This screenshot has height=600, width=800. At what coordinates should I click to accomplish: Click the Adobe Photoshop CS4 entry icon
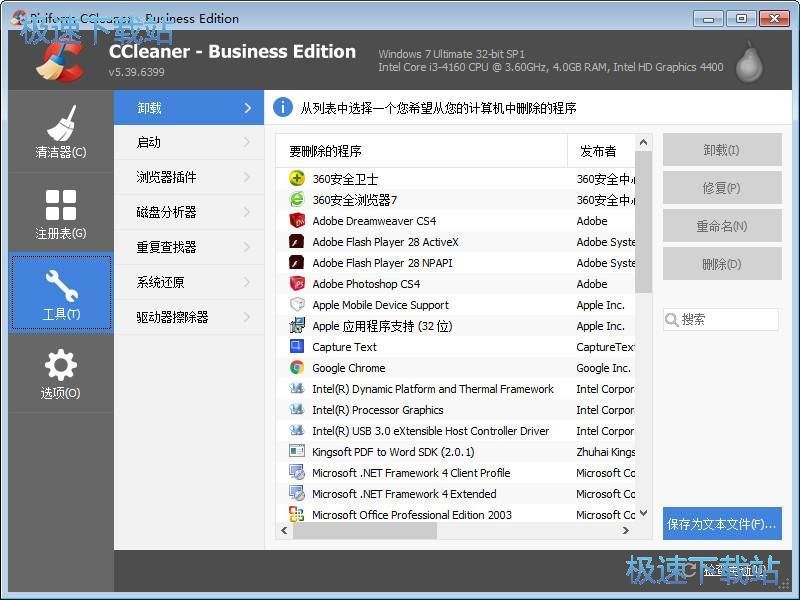297,284
